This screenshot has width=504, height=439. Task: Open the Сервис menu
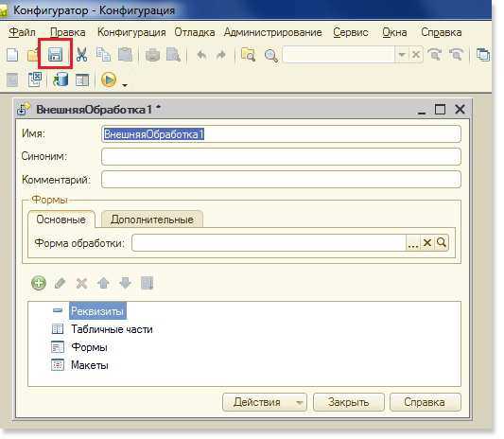click(351, 32)
